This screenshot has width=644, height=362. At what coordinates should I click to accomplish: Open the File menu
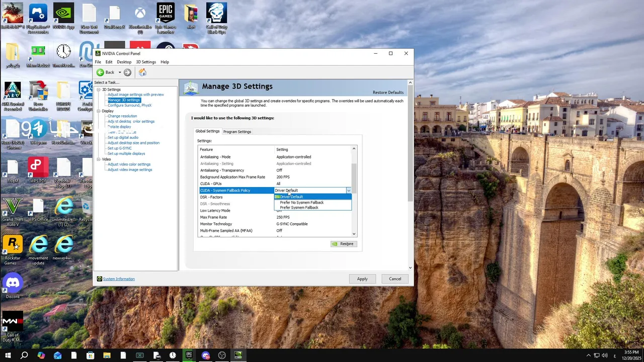[98, 62]
